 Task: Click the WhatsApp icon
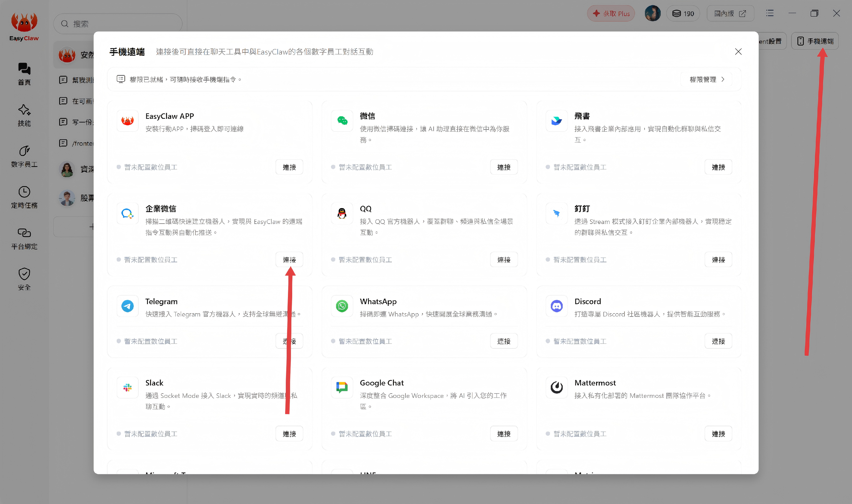[342, 306]
